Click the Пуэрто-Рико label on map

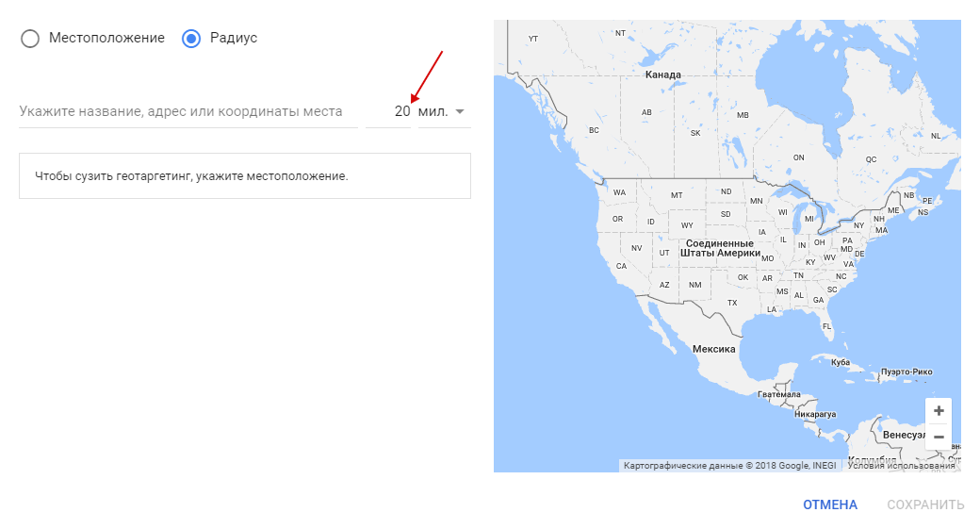click(906, 372)
